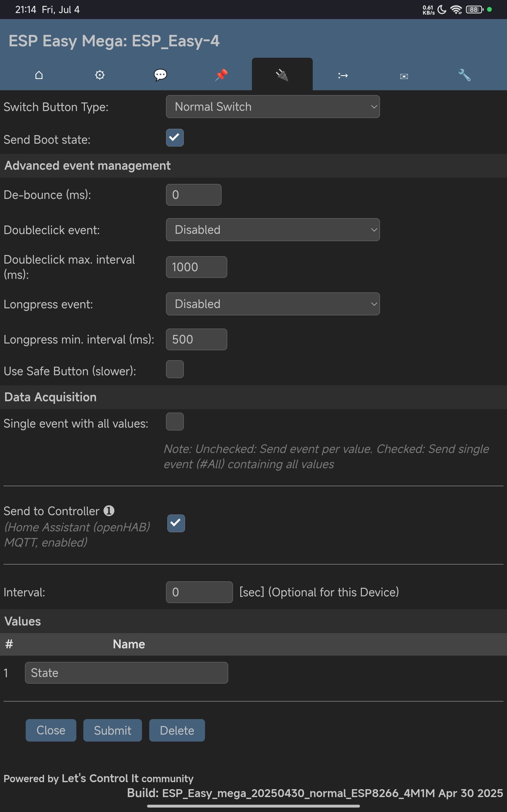The width and height of the screenshot is (507, 812).
Task: Expand the Switch Button Type dropdown
Action: click(273, 107)
